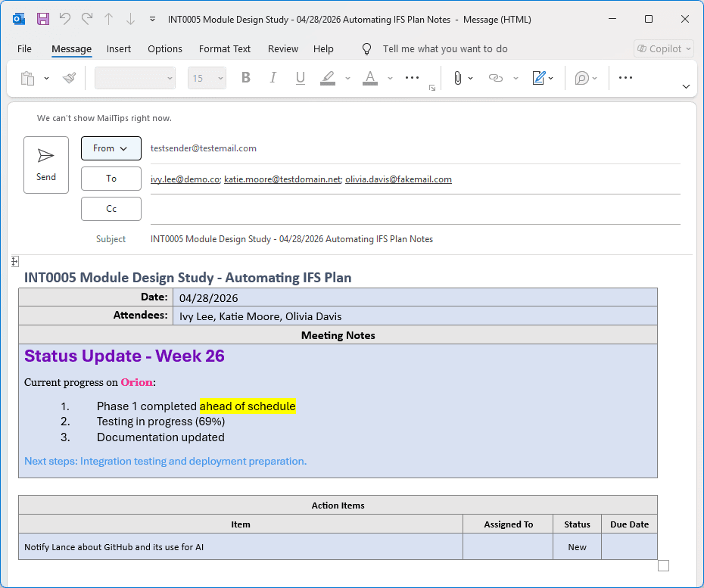Open more ribbon commands ellipsis
This screenshot has width=704, height=588.
(x=625, y=78)
